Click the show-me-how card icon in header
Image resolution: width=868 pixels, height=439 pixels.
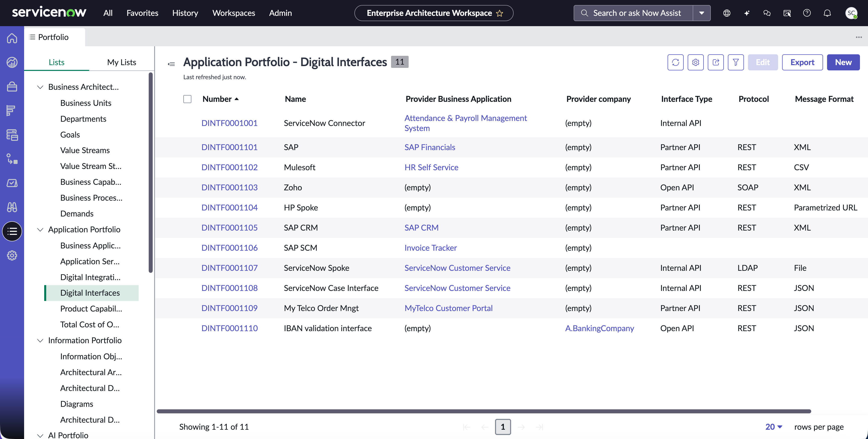[x=787, y=13]
